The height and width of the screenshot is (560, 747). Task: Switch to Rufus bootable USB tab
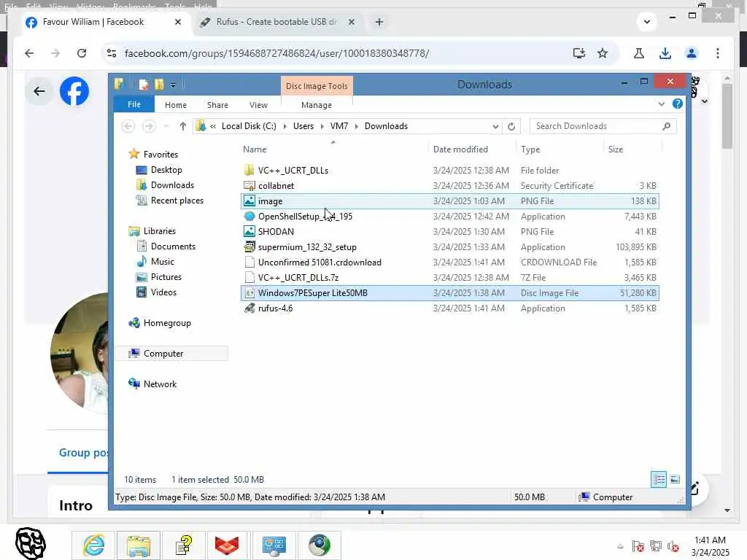276,22
